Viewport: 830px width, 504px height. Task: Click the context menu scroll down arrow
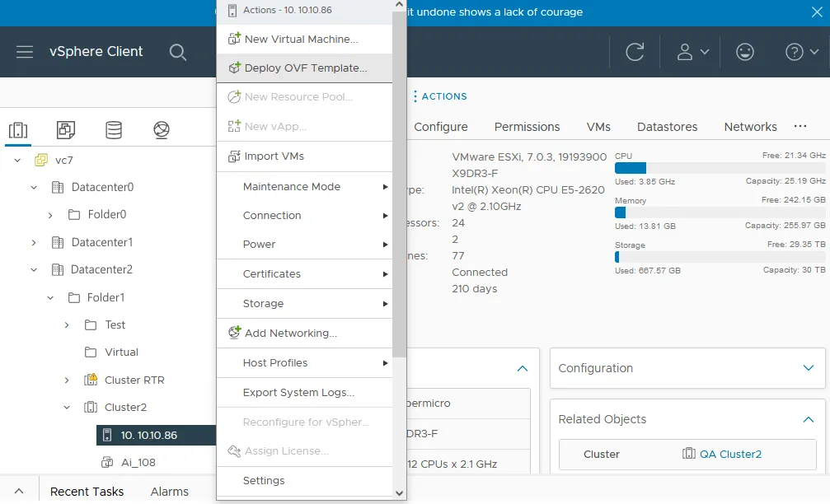point(400,493)
